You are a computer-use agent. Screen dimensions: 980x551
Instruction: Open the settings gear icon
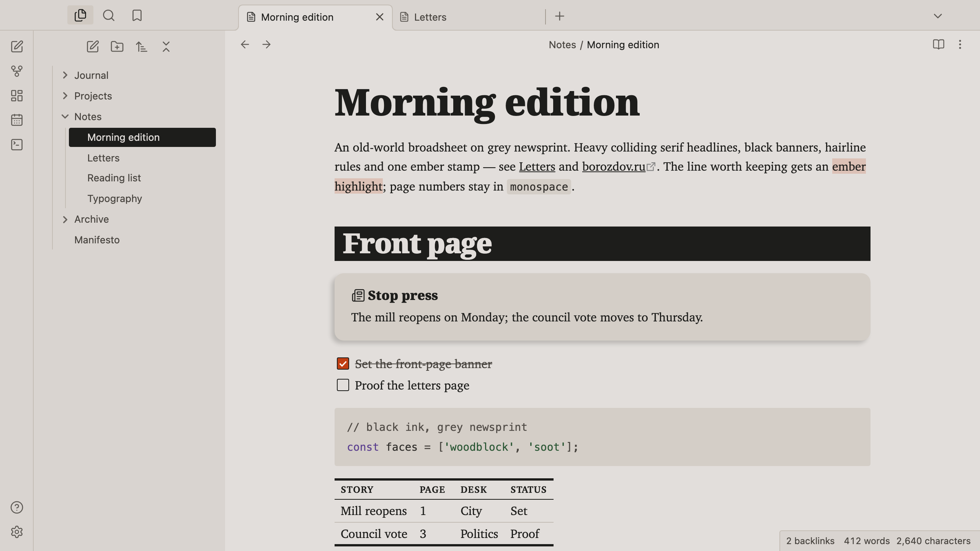tap(17, 532)
